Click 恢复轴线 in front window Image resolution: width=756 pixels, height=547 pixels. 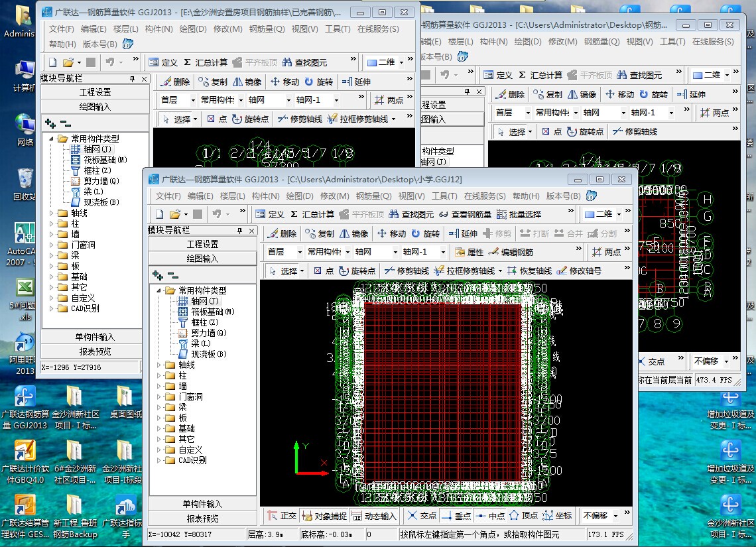point(529,271)
